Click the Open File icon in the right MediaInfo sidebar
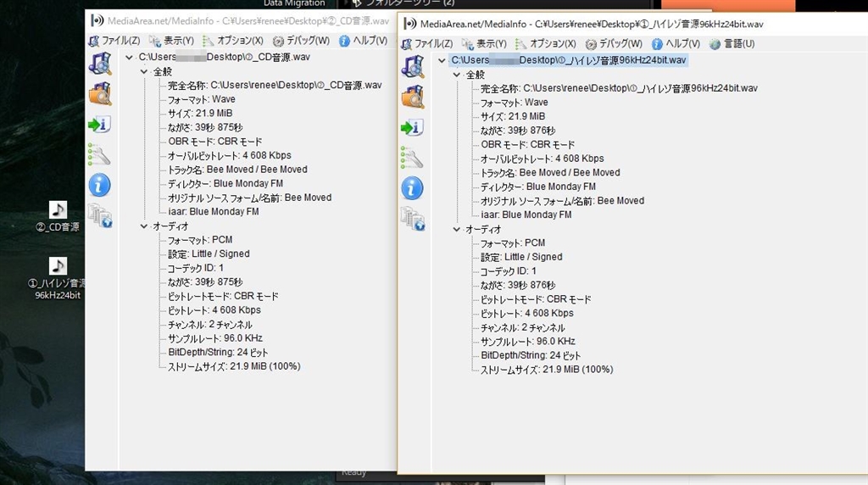The height and width of the screenshot is (485, 868). [413, 67]
